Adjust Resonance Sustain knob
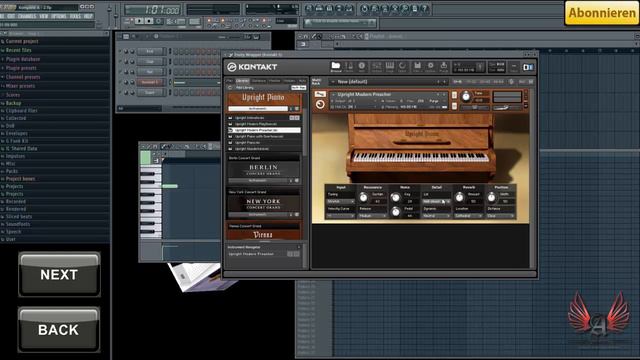This screenshot has width=640, height=360. 363,198
